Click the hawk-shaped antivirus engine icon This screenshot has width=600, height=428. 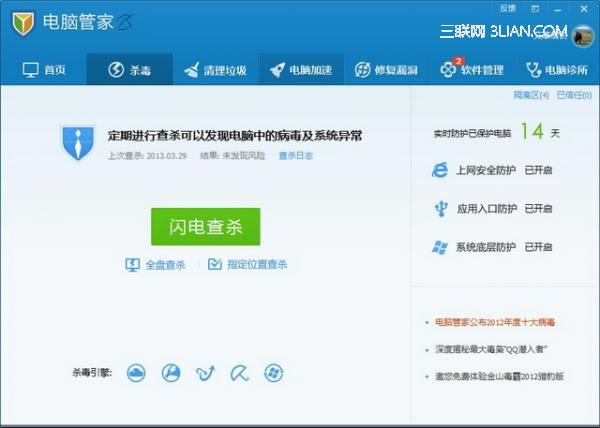[205, 373]
